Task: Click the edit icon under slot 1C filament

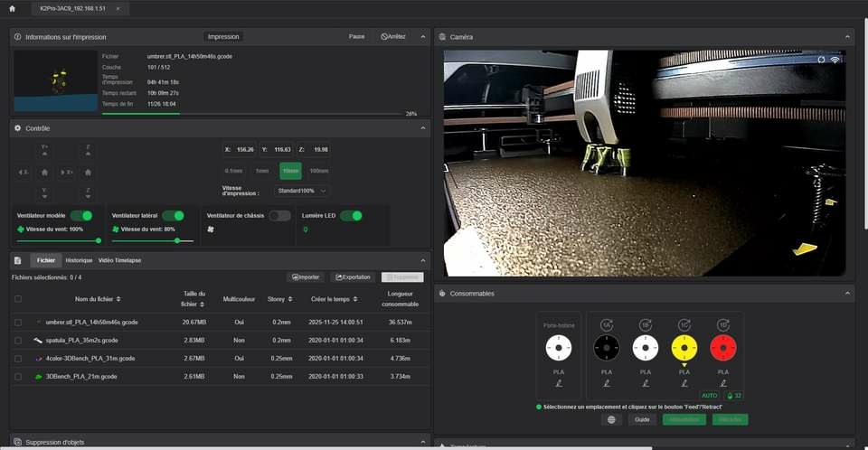Action: pyautogui.click(x=684, y=383)
